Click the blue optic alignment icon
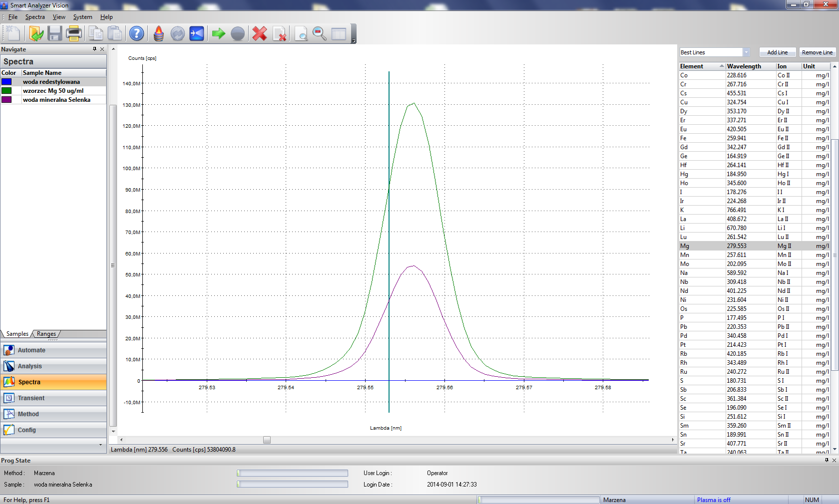 197,33
